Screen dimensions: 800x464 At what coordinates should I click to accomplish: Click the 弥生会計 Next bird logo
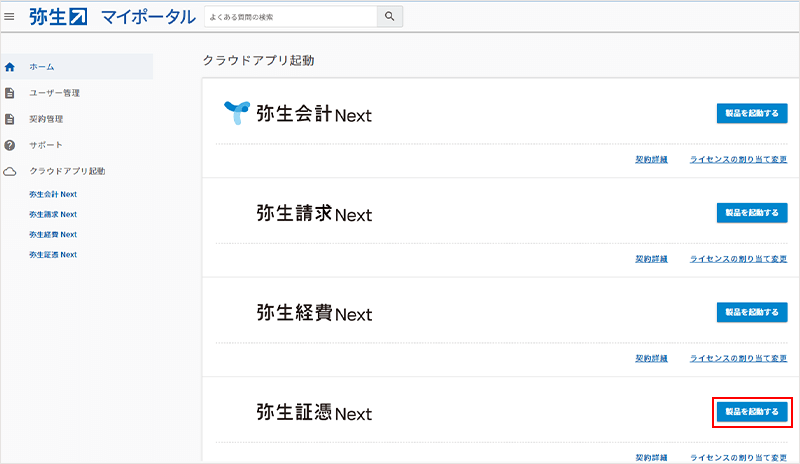click(237, 112)
